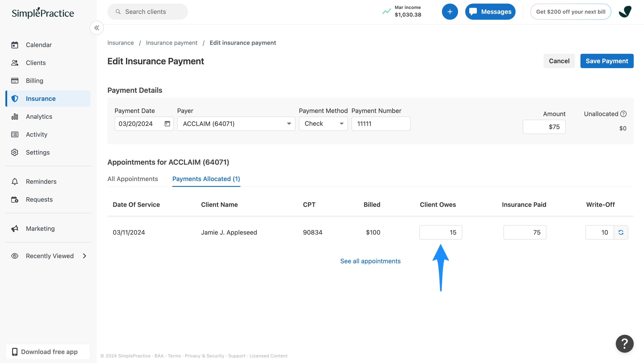
Task: Click the Clients people icon
Action: pos(15,63)
